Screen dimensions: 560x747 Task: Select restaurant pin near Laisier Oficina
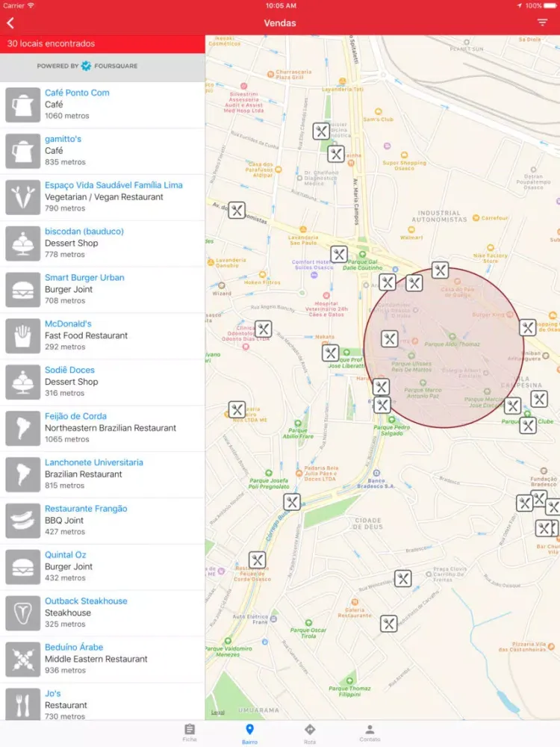[321, 131]
